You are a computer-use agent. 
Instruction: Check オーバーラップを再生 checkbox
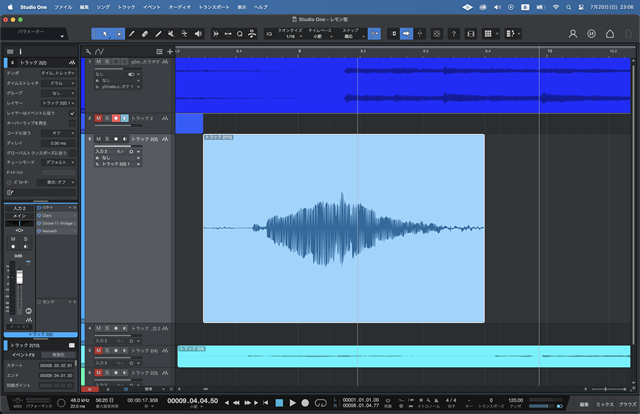72,123
